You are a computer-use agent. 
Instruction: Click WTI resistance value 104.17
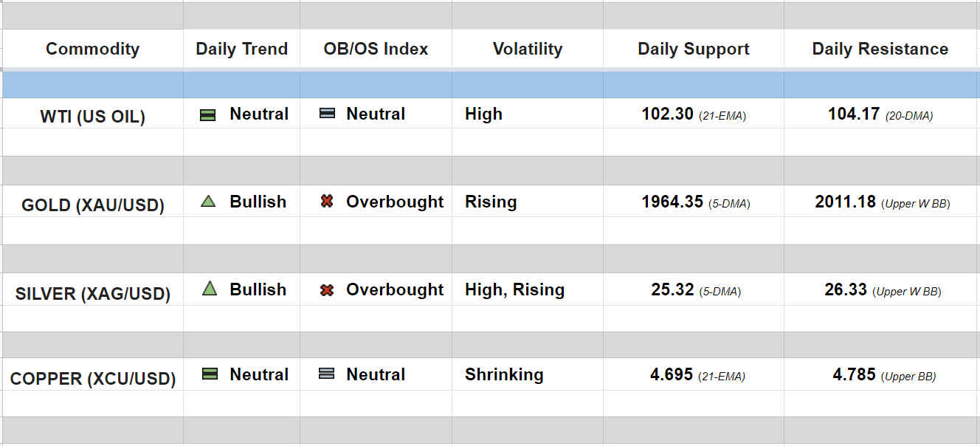(854, 114)
